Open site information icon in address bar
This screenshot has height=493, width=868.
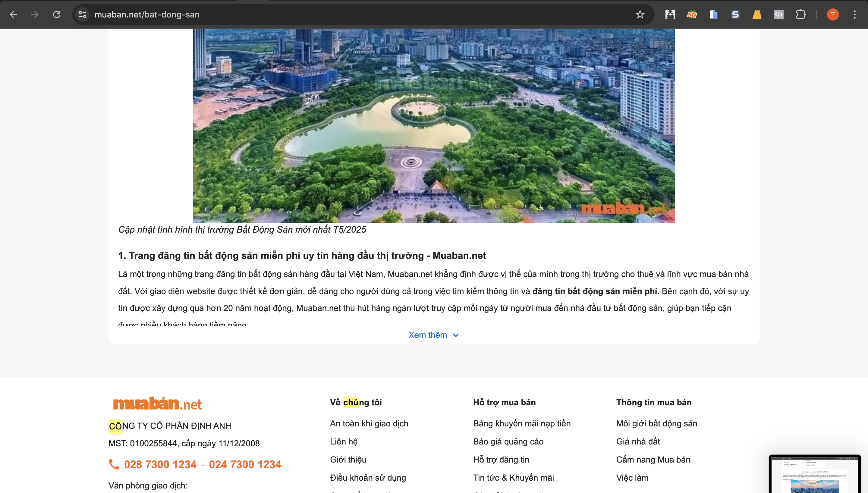click(83, 14)
